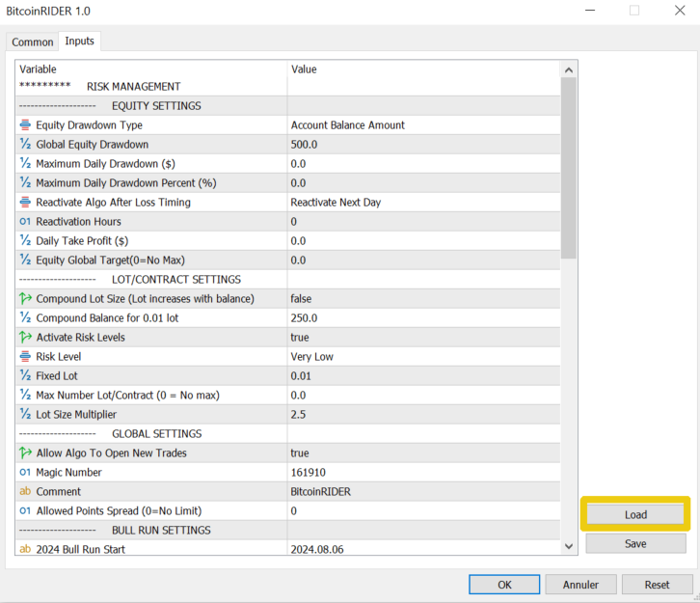Click the icon beside Reactivate Algo After Loss Timing
Viewport: 700px width, 603px height.
(x=25, y=203)
